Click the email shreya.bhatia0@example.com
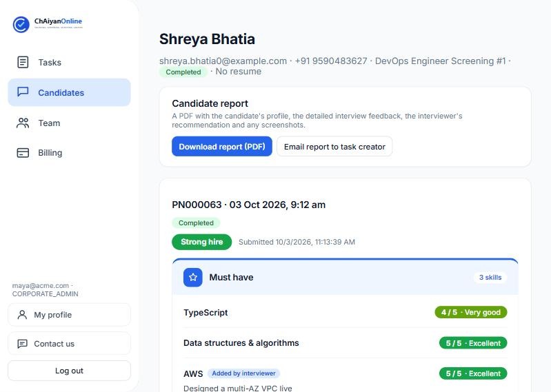551x392 pixels. click(x=223, y=61)
